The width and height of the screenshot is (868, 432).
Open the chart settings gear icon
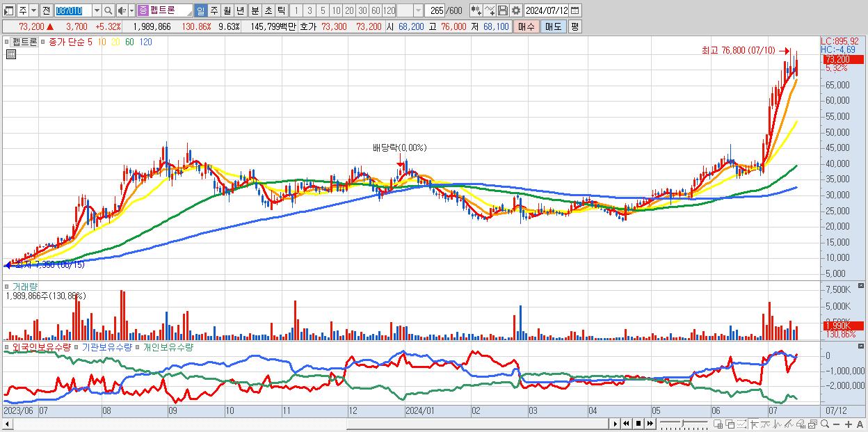(x=515, y=10)
